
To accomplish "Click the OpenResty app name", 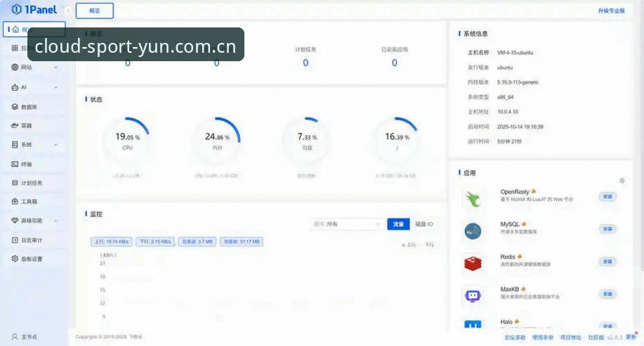I will (515, 192).
